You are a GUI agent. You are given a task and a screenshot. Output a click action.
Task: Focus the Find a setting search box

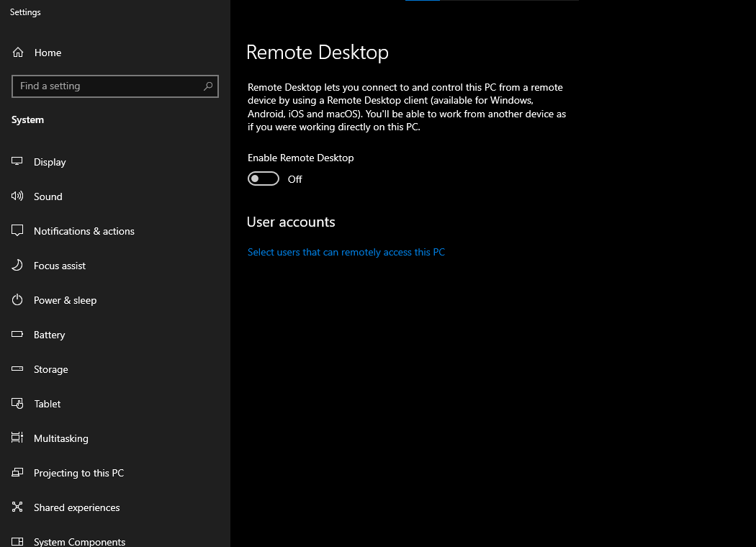pos(114,86)
